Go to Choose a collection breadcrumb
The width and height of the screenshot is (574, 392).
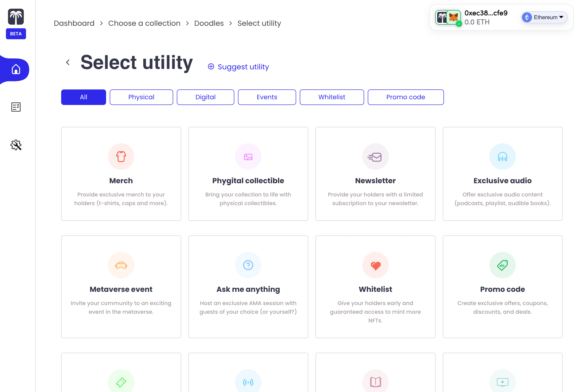pos(144,23)
